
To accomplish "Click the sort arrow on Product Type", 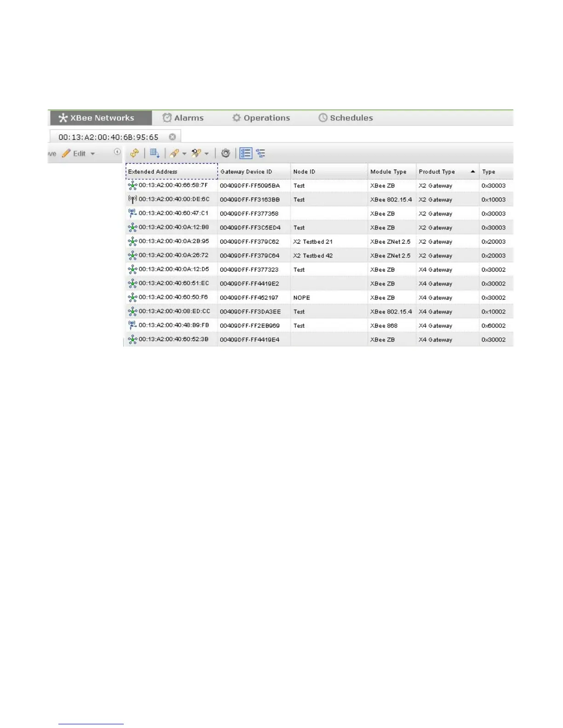I will point(472,171).
